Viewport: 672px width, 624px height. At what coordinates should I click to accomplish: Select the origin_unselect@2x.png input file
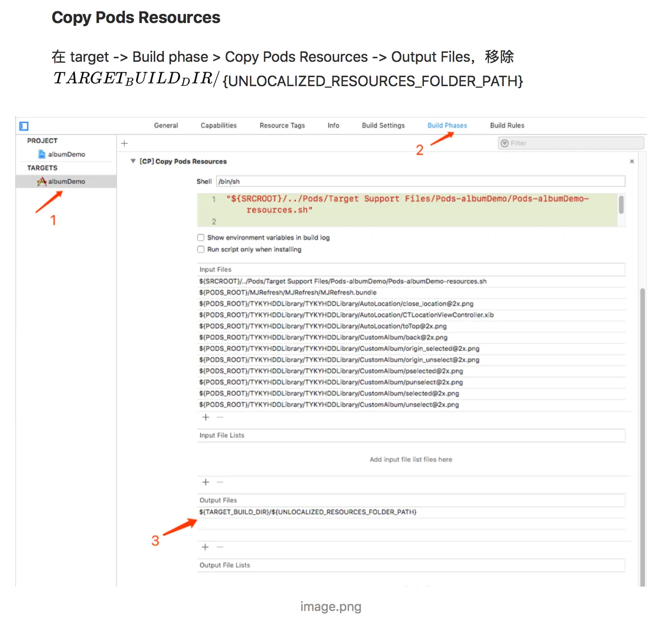coord(411,360)
